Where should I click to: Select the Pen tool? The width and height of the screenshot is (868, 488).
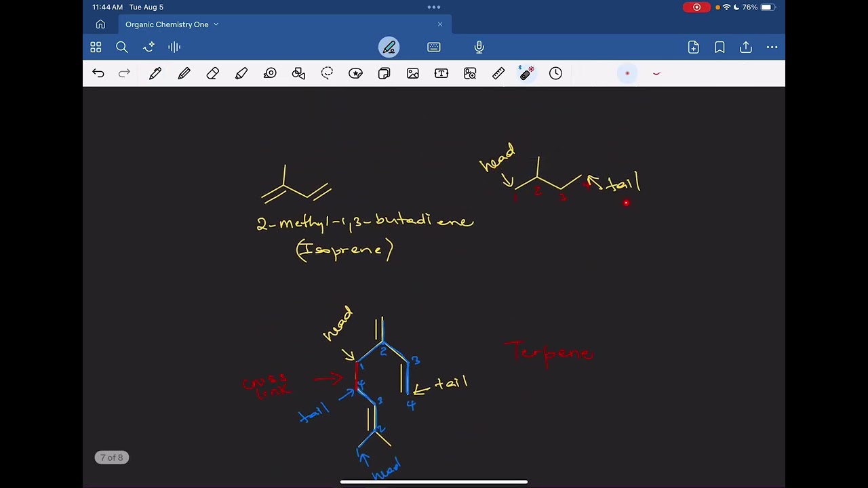pyautogui.click(x=155, y=73)
